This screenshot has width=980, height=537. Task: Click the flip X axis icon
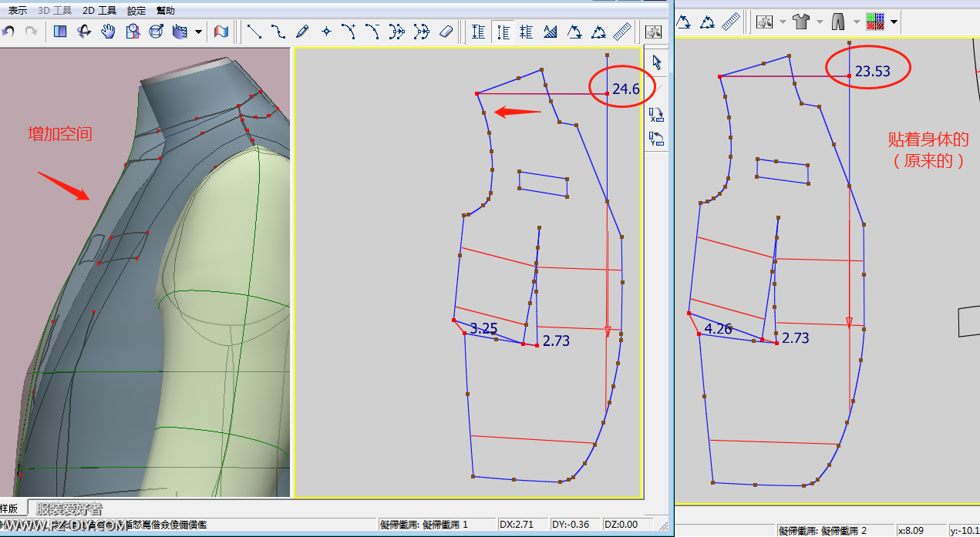click(657, 115)
